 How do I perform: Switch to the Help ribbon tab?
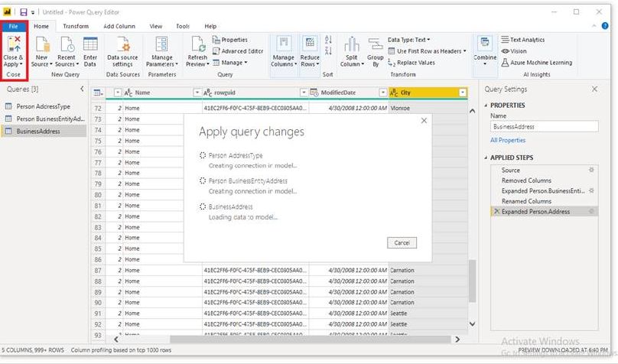210,27
